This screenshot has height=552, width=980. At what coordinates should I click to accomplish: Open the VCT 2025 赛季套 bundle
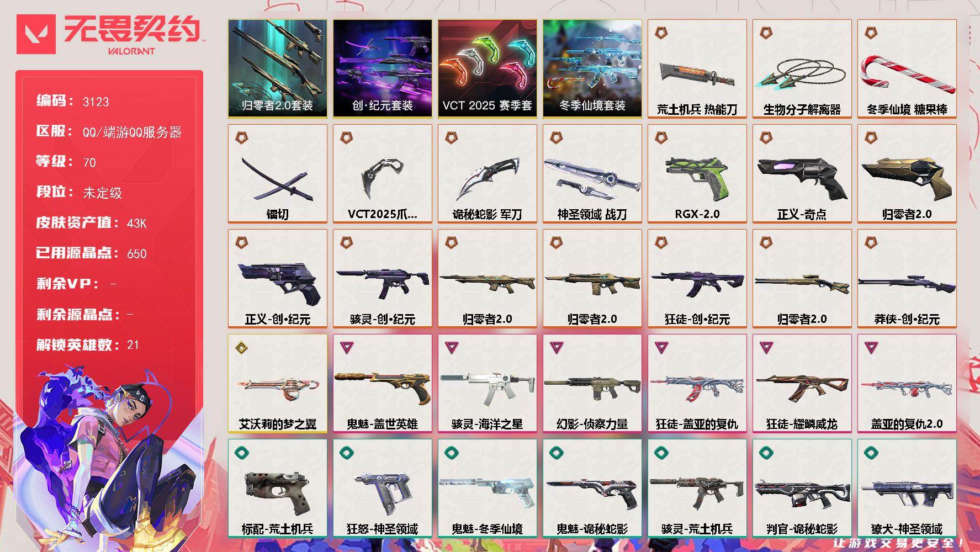tap(487, 69)
